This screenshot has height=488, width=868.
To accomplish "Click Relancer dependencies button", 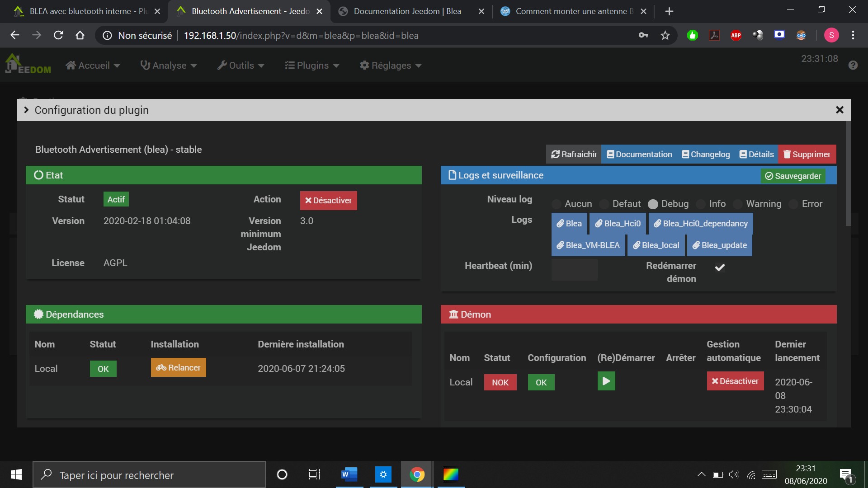I will click(x=178, y=367).
